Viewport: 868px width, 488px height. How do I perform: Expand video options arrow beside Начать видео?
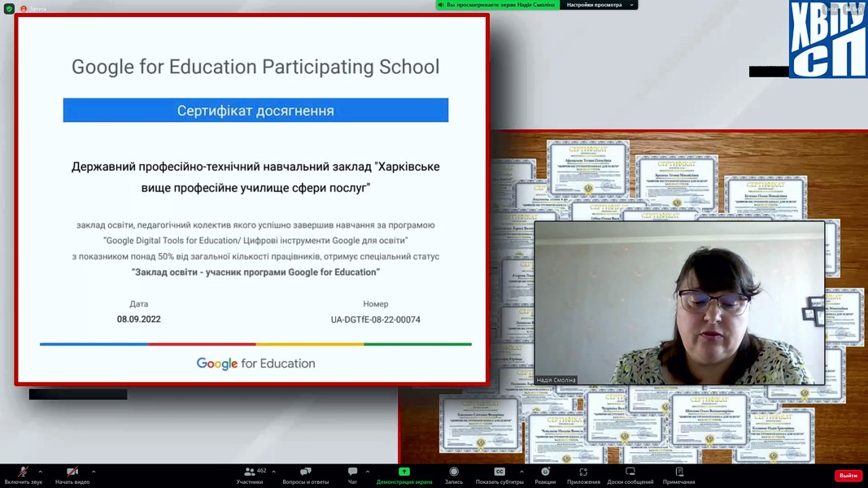[x=94, y=472]
